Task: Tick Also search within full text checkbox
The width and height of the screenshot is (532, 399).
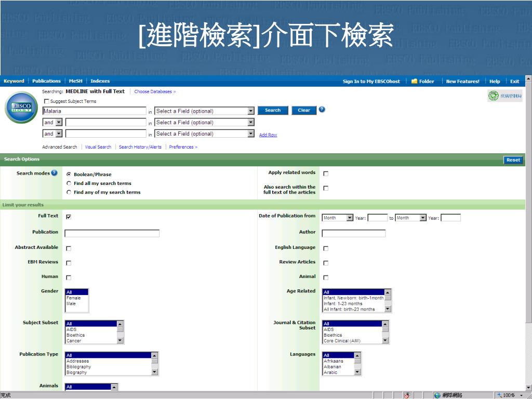Action: pyautogui.click(x=326, y=188)
